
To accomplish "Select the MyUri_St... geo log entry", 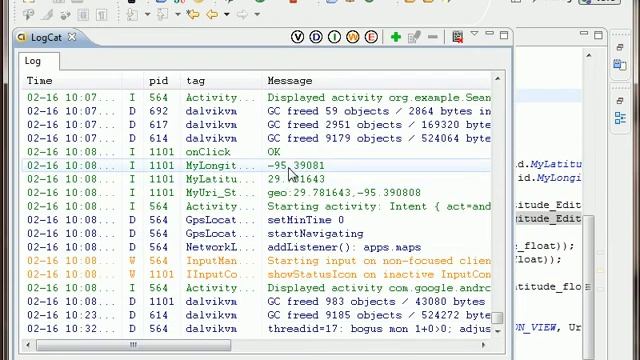I will (x=256, y=193).
